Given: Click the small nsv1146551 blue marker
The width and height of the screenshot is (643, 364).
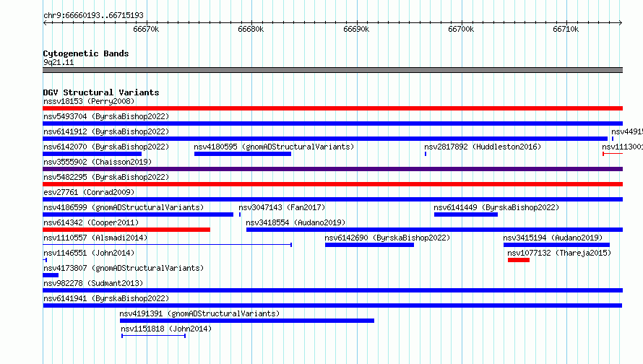Looking at the screenshot, I should point(45,260).
